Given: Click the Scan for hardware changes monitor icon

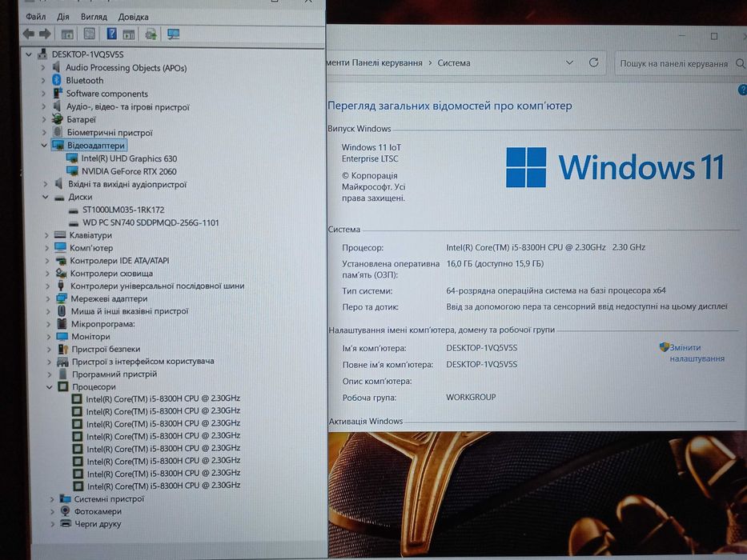Looking at the screenshot, I should coord(174,34).
